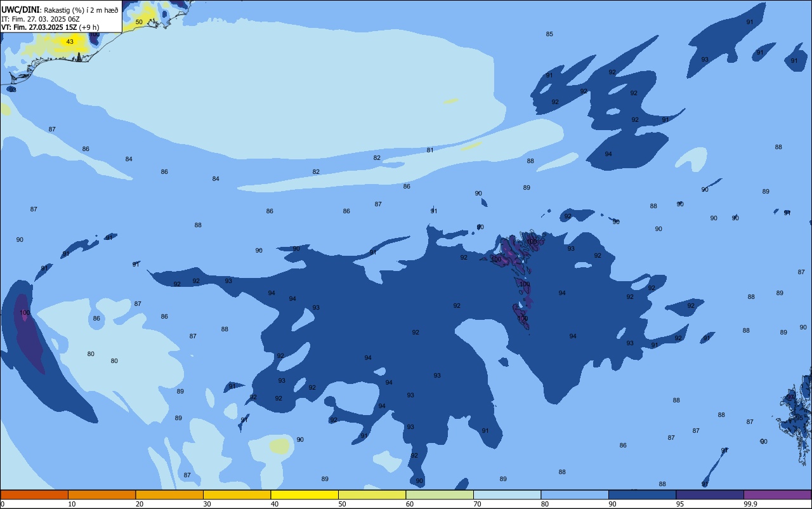The image size is (812, 509).
Task: Click the map value '43' in the yellow area
Action: [70, 42]
